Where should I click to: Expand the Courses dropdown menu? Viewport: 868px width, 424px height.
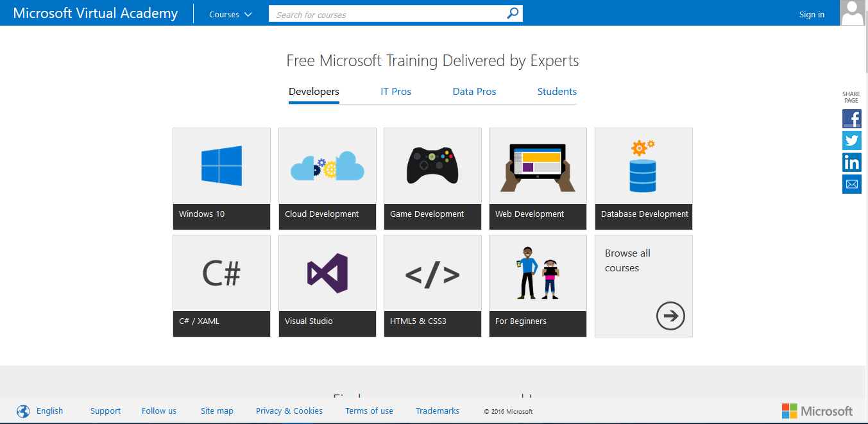pyautogui.click(x=230, y=13)
